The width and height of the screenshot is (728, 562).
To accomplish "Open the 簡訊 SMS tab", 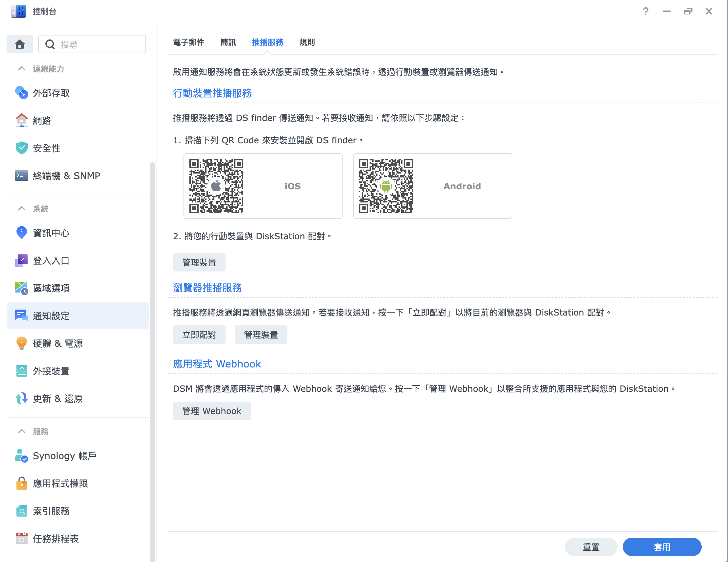I will (228, 42).
